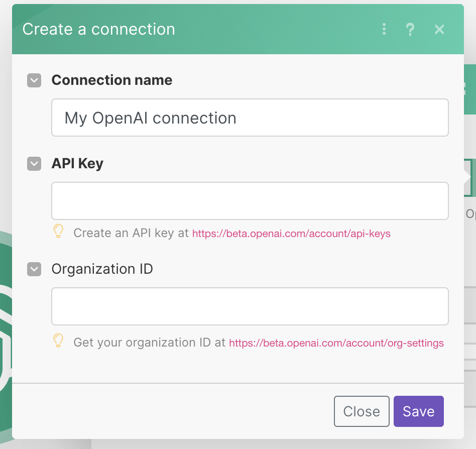Click the question mark help icon

(410, 29)
